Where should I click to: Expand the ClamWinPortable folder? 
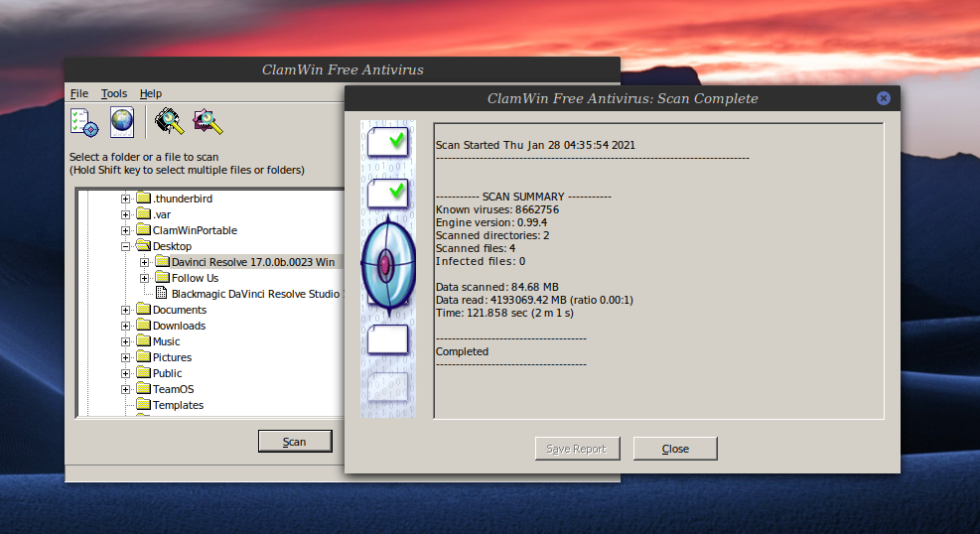click(126, 230)
